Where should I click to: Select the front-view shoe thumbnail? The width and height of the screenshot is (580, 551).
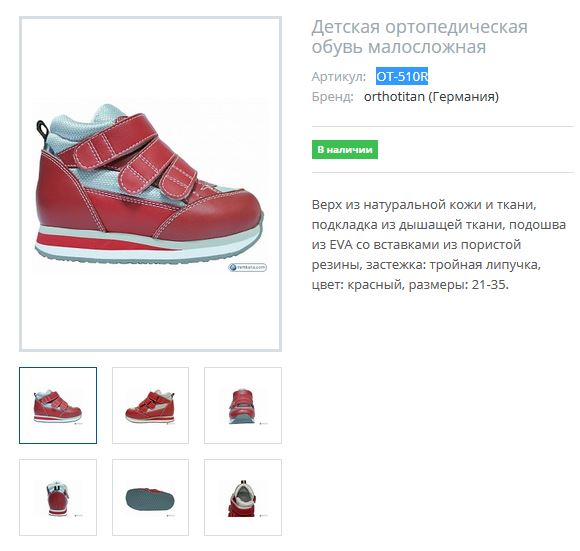[x=243, y=405]
